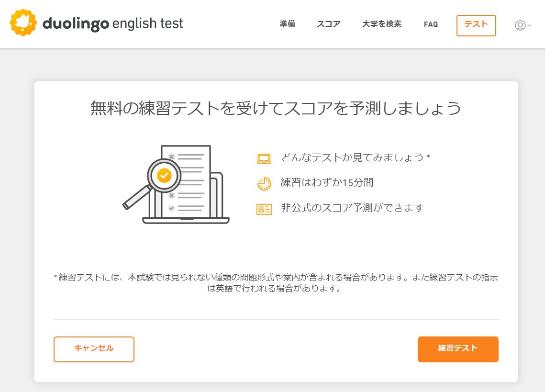Viewport: 545px width, 392px height.
Task: Click the キャンセル button
Action: [94, 349]
